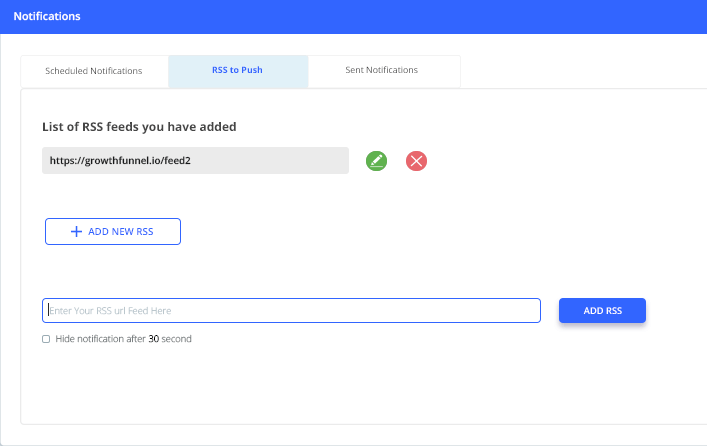Click the existing growthfunnel.io/feed2 URL field
707x446 pixels.
click(195, 160)
